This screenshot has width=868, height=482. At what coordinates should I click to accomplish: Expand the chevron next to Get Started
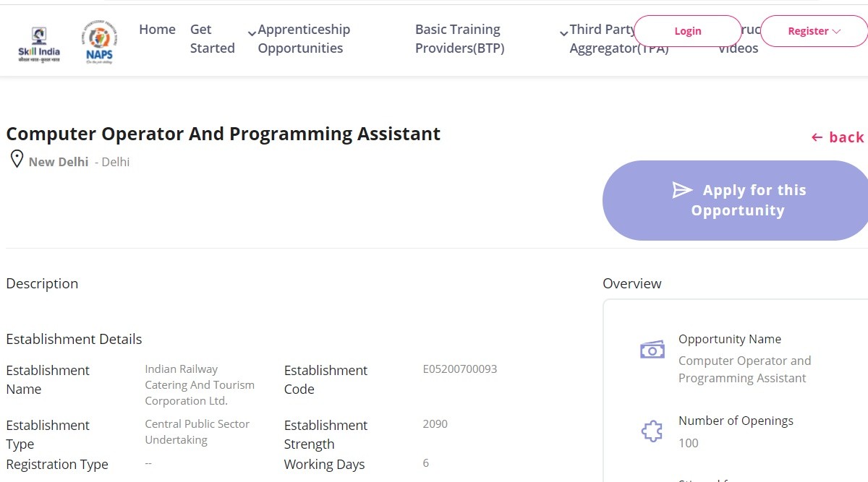(251, 34)
